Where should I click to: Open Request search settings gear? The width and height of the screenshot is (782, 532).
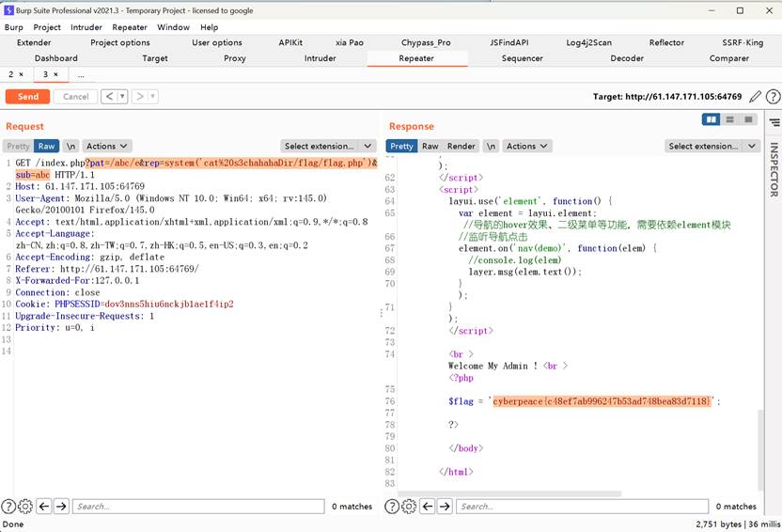[25, 507]
